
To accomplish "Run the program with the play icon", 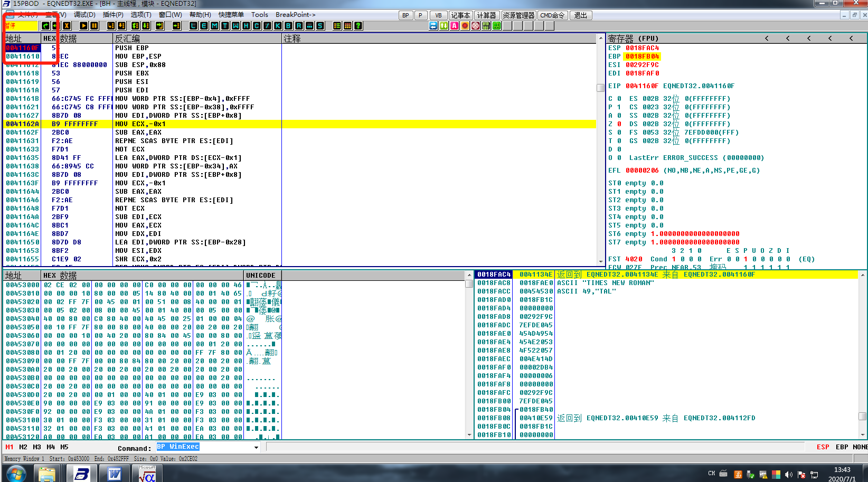I will coord(84,25).
